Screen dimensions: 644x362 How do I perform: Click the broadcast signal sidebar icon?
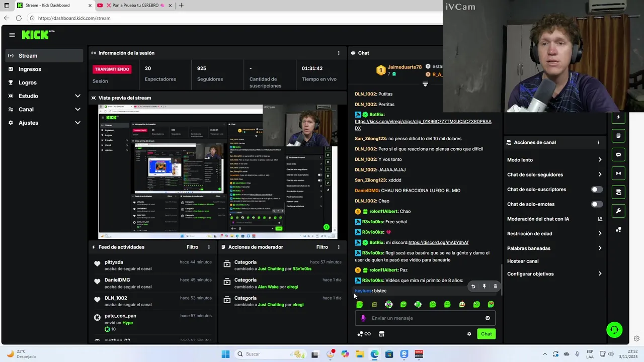coord(618,173)
